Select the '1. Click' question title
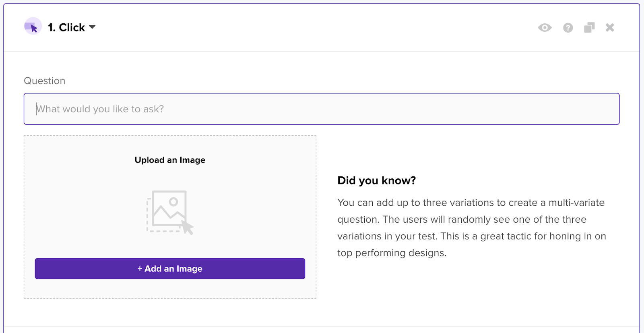The image size is (644, 333). click(x=66, y=27)
